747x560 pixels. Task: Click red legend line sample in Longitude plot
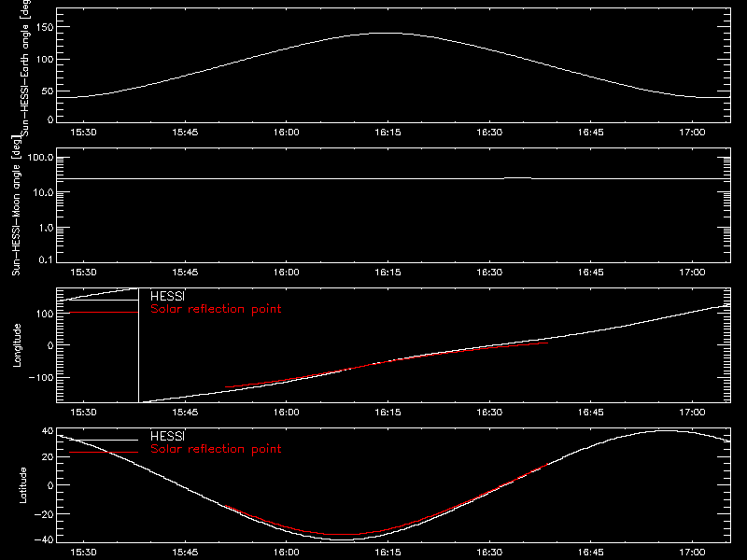104,313
